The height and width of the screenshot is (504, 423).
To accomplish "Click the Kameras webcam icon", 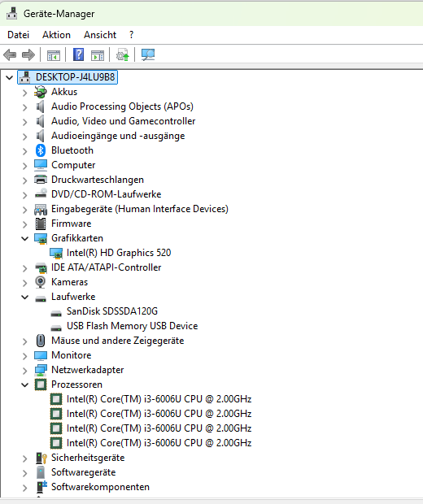I will click(40, 282).
